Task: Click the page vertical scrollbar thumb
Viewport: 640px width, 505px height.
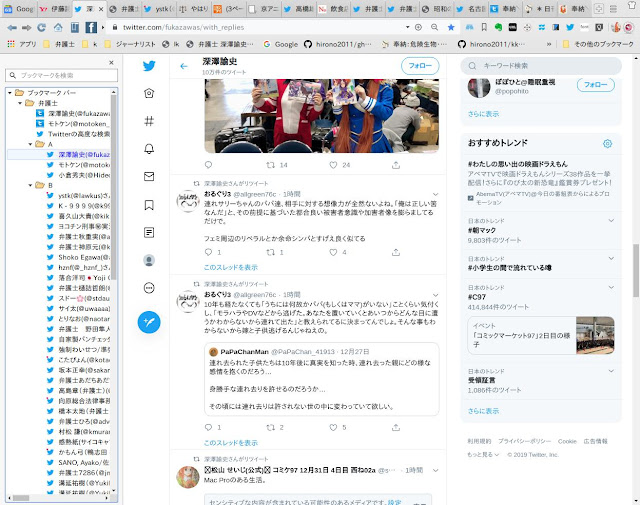Action: click(636, 271)
